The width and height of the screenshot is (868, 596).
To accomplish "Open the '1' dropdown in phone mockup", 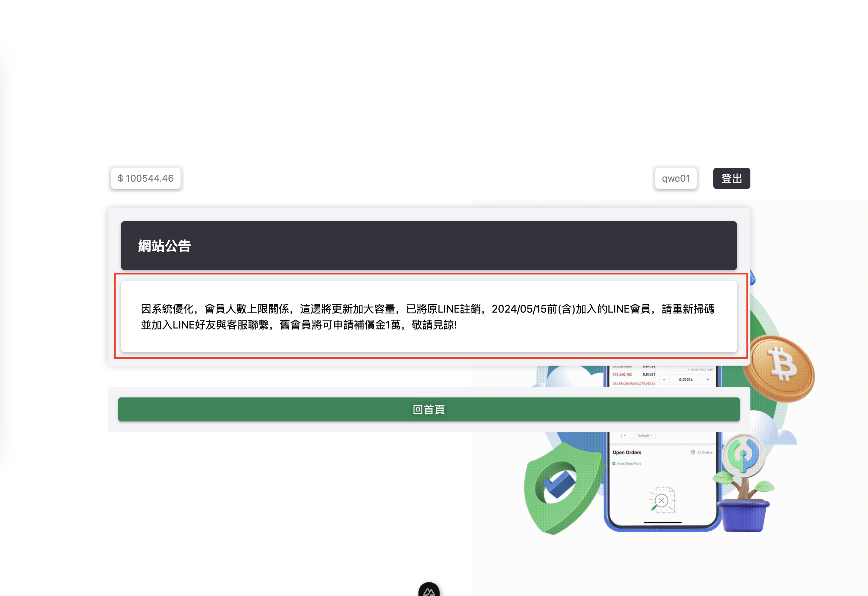I will pyautogui.click(x=623, y=435).
